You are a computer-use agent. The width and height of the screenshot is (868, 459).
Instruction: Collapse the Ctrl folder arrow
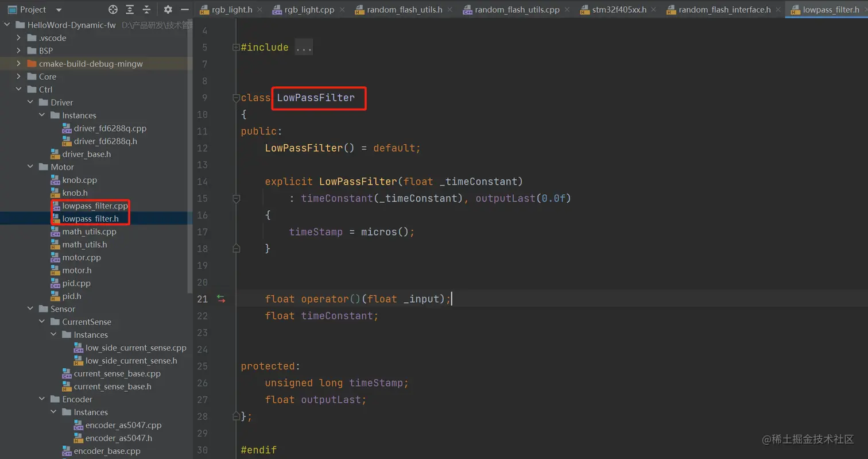(18, 90)
